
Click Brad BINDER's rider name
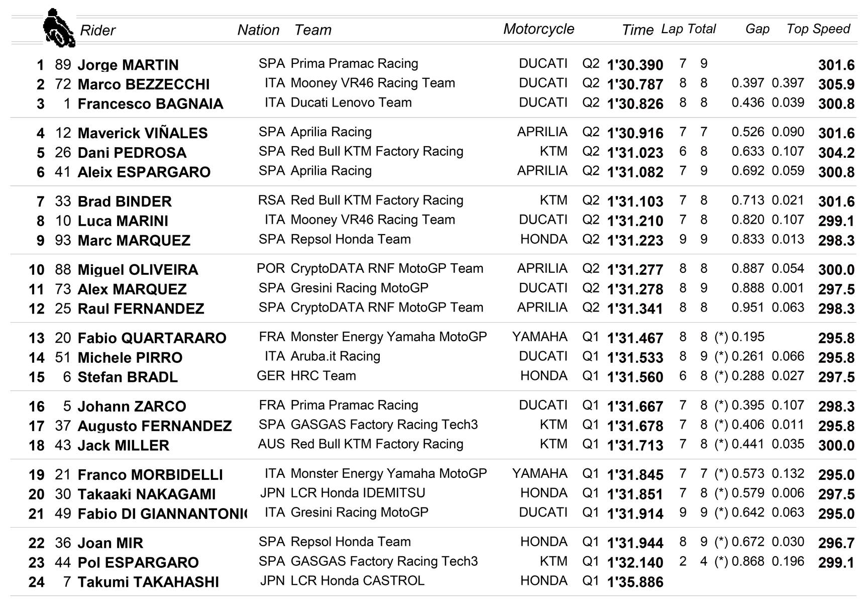pyautogui.click(x=125, y=202)
